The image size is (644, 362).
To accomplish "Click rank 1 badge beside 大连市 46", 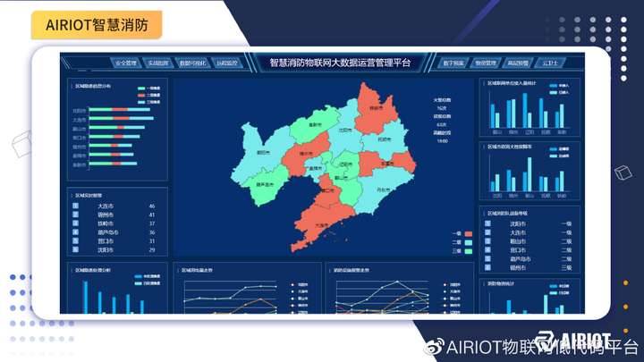I will [x=75, y=206].
